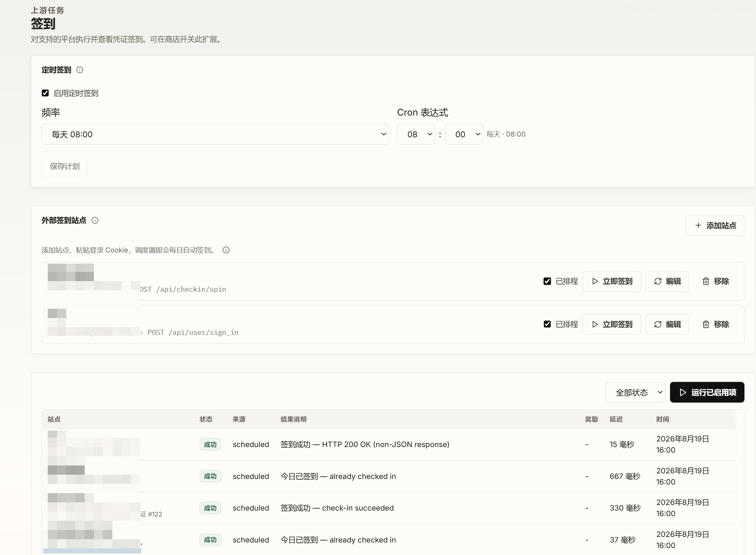Click 编辑 for the /api/user/sign_in site
Viewport: 756px width, 555px height.
(667, 324)
